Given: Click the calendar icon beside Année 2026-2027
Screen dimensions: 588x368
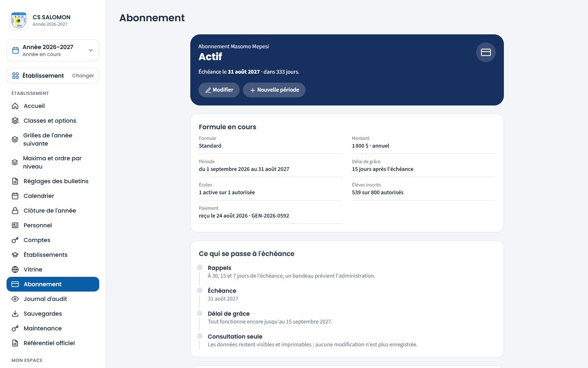Looking at the screenshot, I should tap(16, 50).
